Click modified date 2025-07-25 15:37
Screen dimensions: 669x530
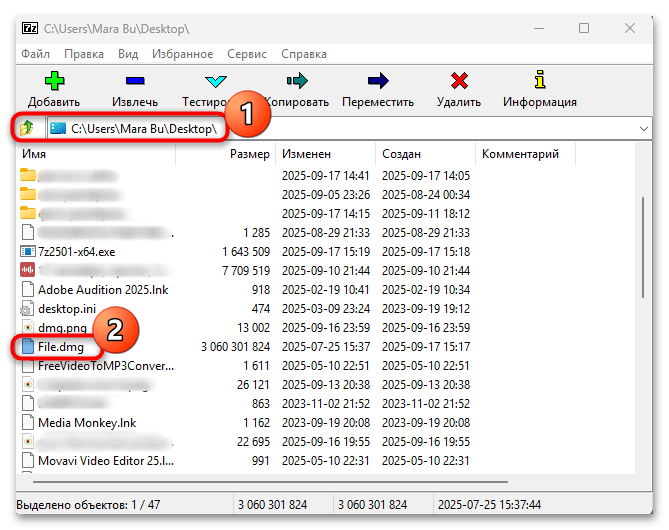click(x=326, y=347)
